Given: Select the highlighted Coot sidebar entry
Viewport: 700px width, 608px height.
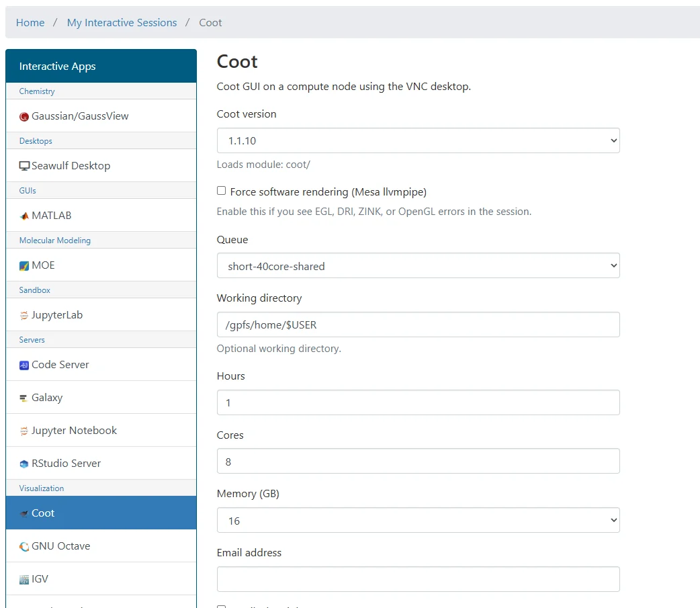Looking at the screenshot, I should [x=101, y=513].
